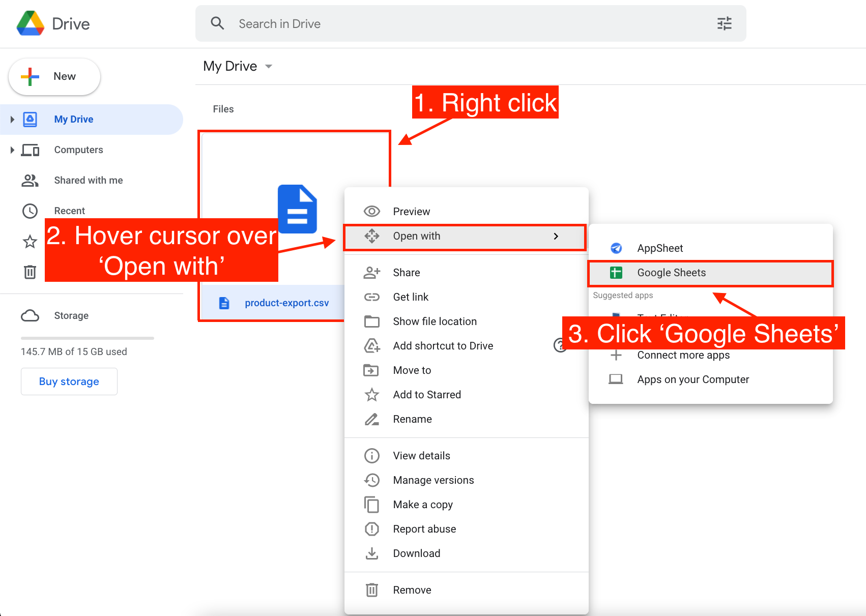Viewport: 866px width, 616px height.
Task: Open search filter options icon
Action: [x=724, y=23]
